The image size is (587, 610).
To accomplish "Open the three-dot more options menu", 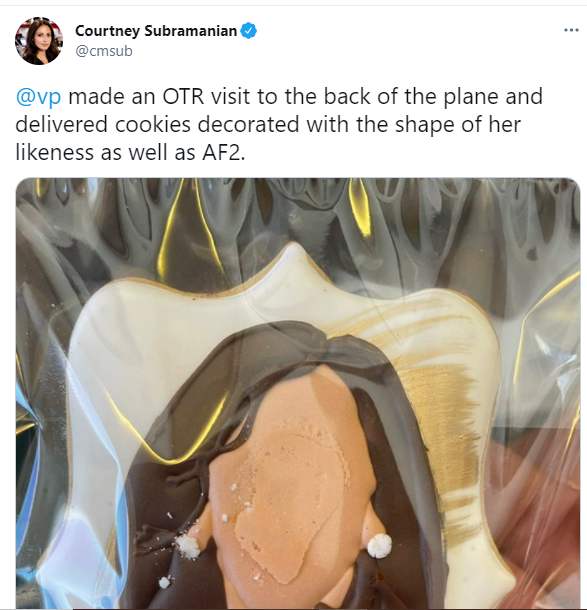I will click(571, 30).
